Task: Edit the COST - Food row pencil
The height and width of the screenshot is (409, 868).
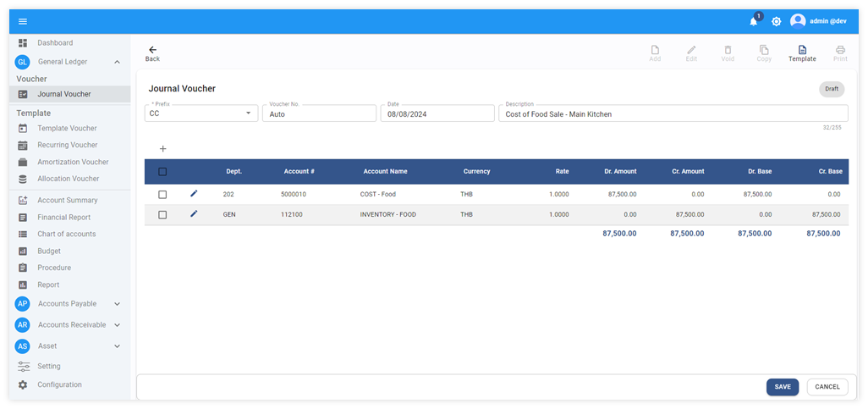Action: pos(194,194)
